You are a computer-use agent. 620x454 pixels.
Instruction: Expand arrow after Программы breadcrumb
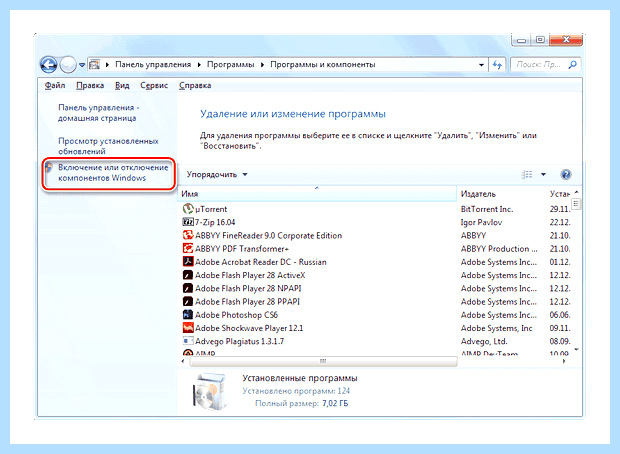[x=262, y=65]
